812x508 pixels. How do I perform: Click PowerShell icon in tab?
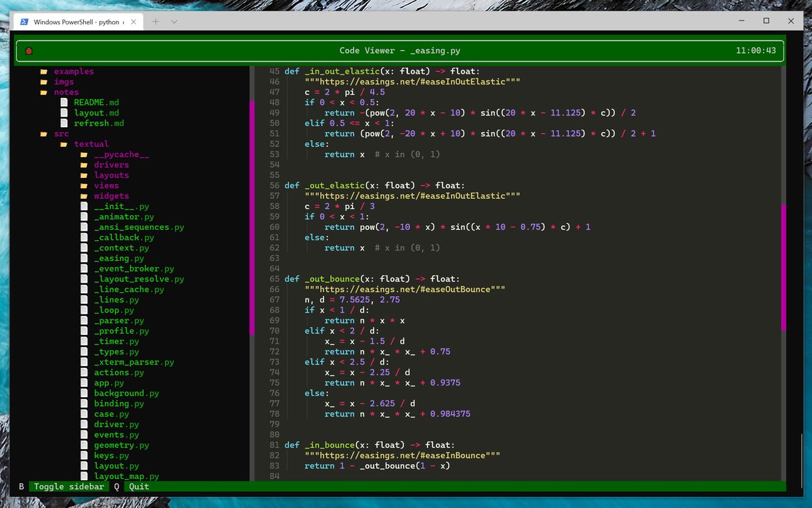(x=24, y=22)
